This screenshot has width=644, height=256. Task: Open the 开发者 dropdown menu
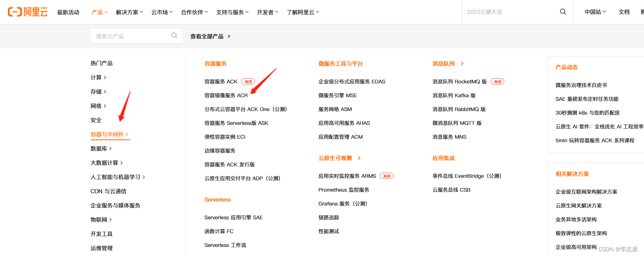tap(268, 12)
